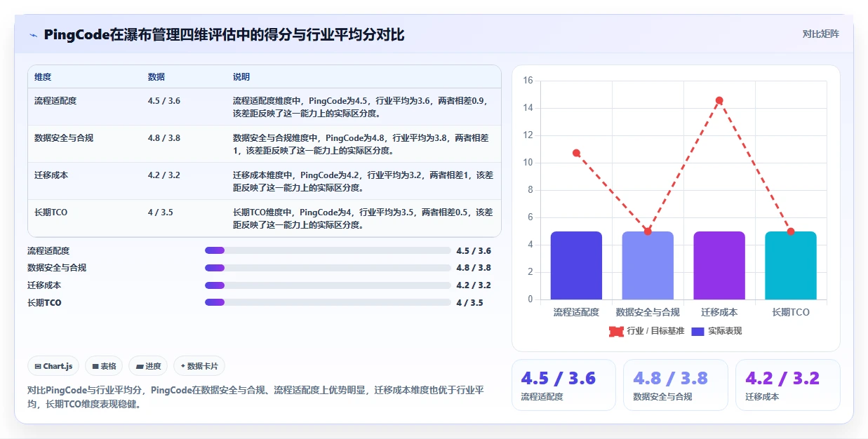Click the 数据 column header
The image size is (868, 439).
(156, 77)
